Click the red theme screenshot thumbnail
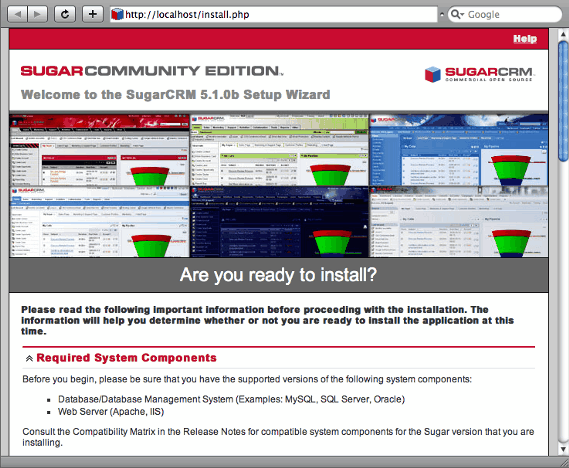Viewport: 569px width, 468px height. (99, 150)
